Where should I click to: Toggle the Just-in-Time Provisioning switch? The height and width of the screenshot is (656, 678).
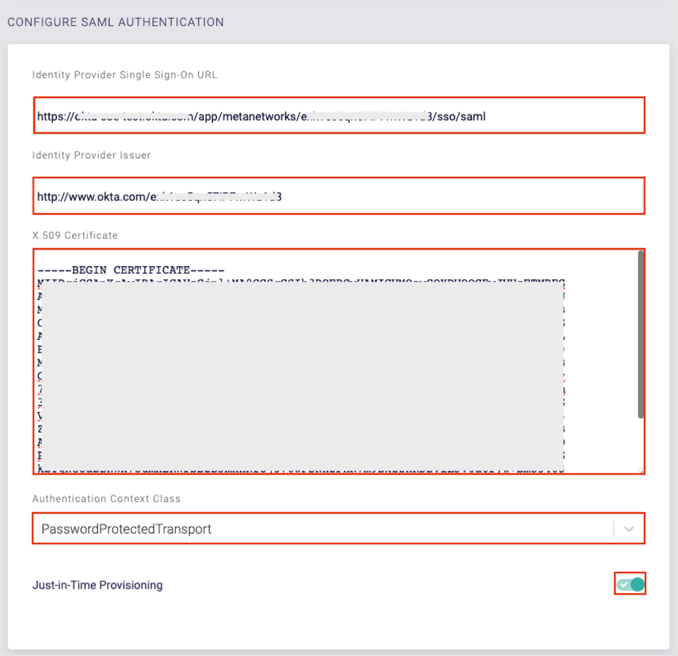630,584
